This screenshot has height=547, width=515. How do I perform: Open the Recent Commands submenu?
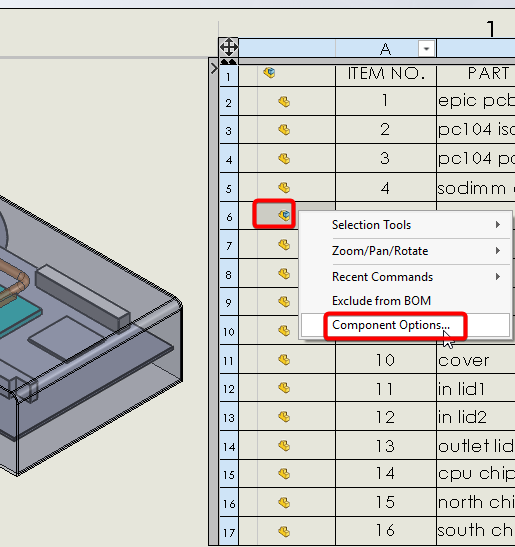point(405,277)
